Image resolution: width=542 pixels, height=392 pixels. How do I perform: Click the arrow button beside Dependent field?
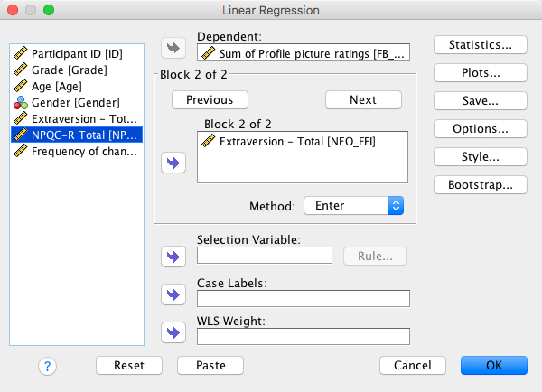point(172,48)
